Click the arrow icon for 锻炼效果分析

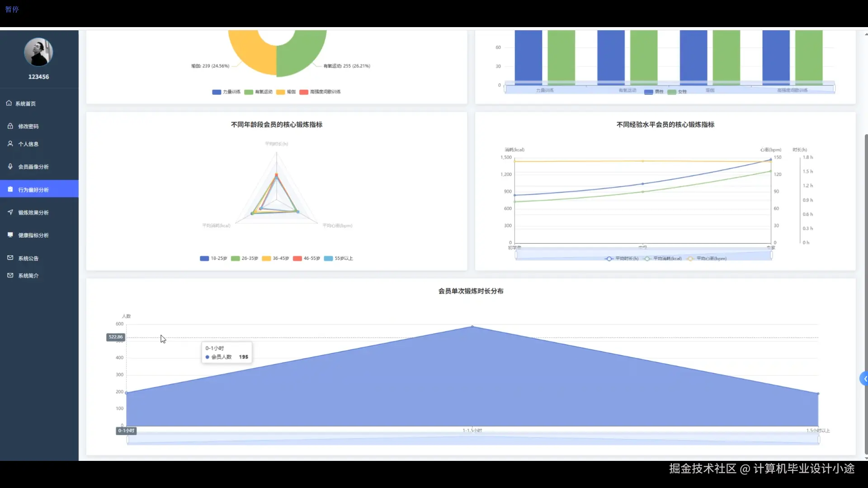click(10, 212)
